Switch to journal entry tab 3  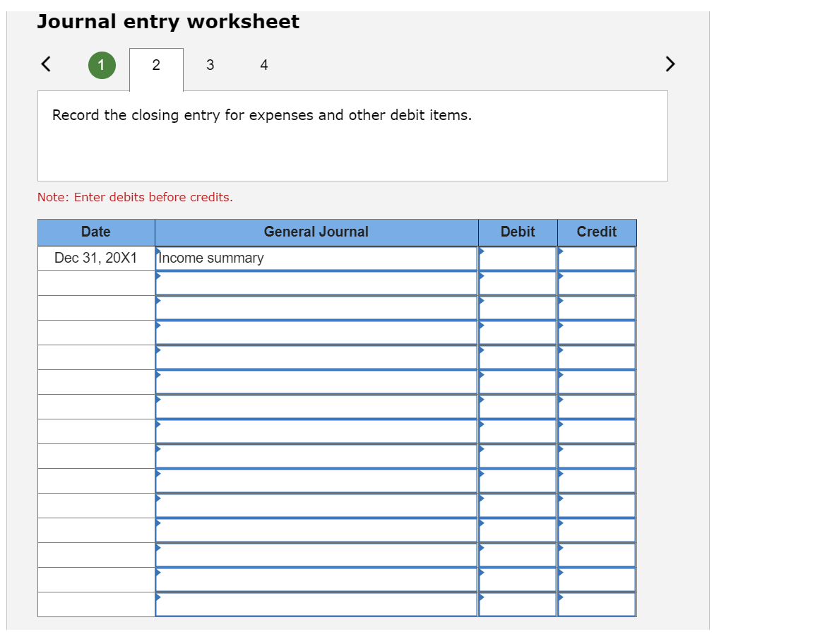[x=210, y=64]
